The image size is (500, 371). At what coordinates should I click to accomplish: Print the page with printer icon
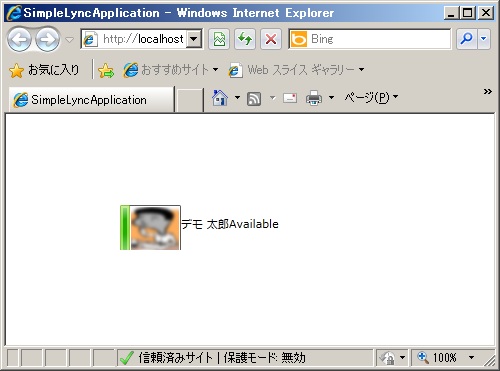314,98
